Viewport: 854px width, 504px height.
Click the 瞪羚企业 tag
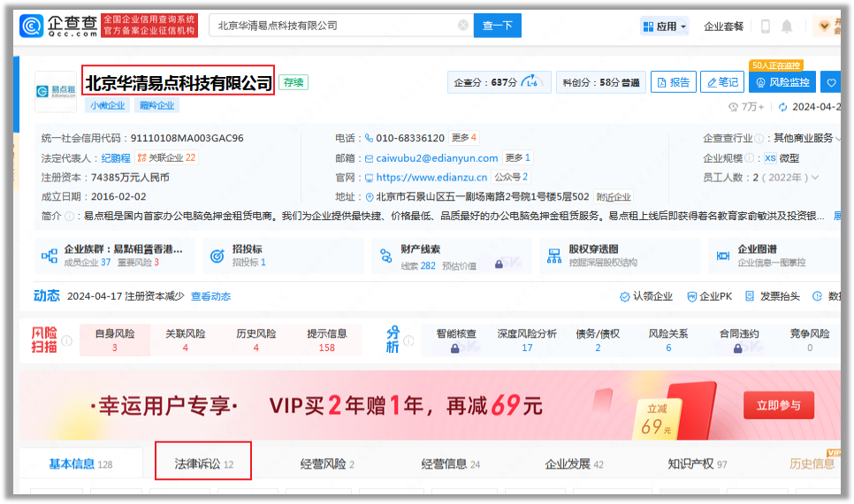pyautogui.click(x=156, y=106)
